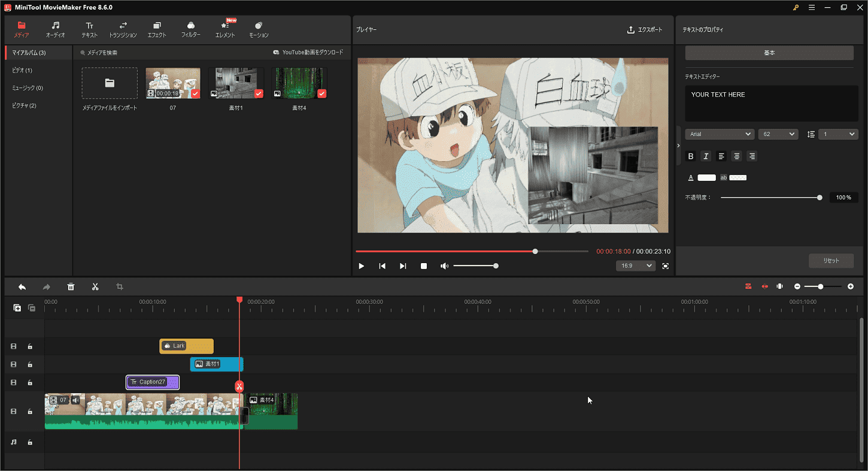Select the Split scissors tool
Screen dimensions: 868x471
pos(95,286)
